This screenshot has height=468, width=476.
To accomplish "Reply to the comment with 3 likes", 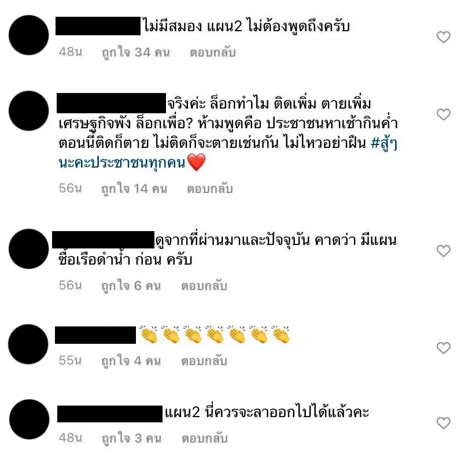I will [x=205, y=439].
